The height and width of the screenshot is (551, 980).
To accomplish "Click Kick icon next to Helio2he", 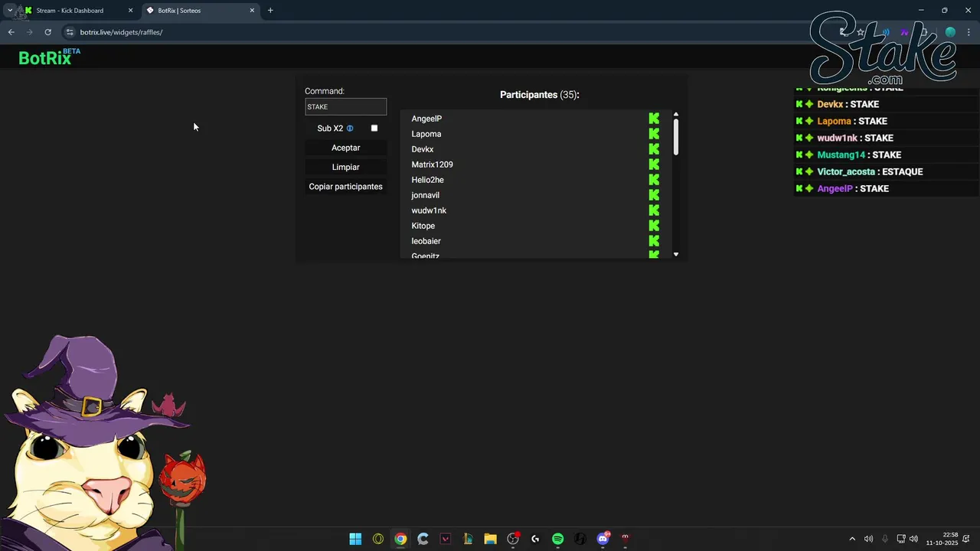I will [x=654, y=180].
